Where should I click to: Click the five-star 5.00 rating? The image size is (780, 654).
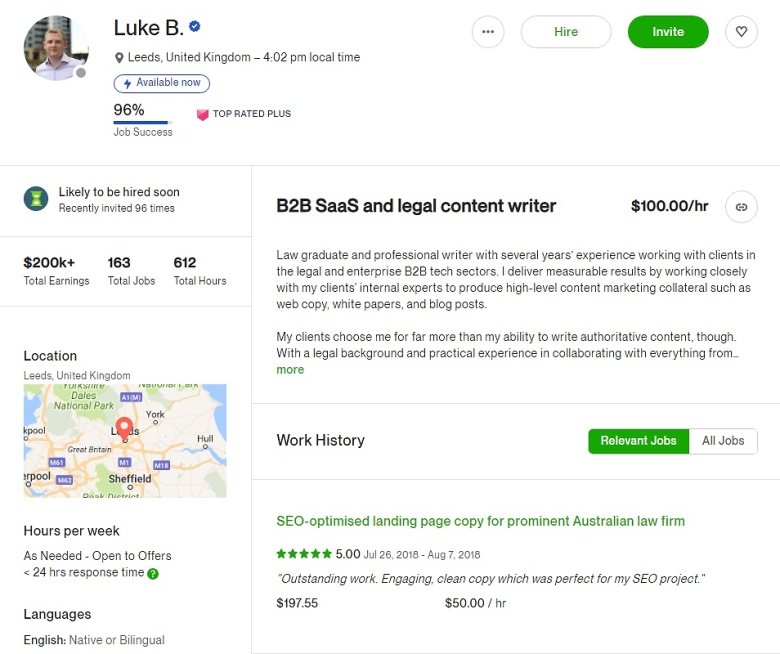coord(318,554)
